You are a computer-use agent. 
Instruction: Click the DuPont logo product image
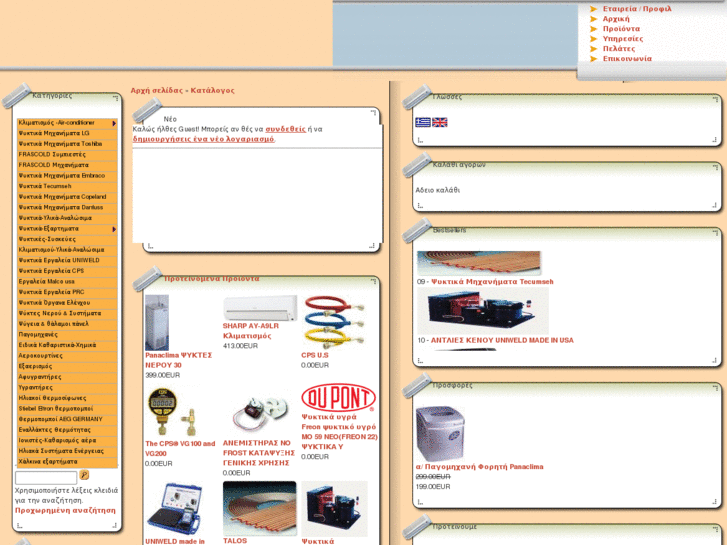click(338, 398)
